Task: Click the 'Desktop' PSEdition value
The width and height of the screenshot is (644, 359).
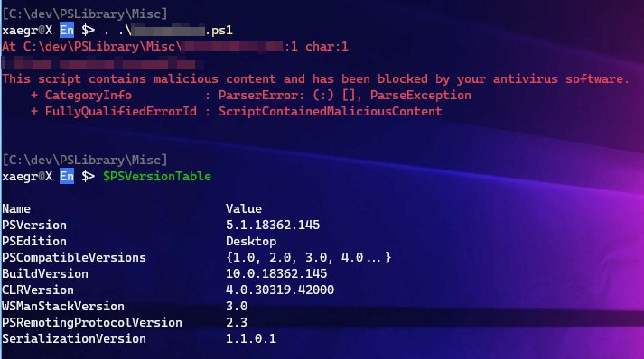Action: [251, 241]
